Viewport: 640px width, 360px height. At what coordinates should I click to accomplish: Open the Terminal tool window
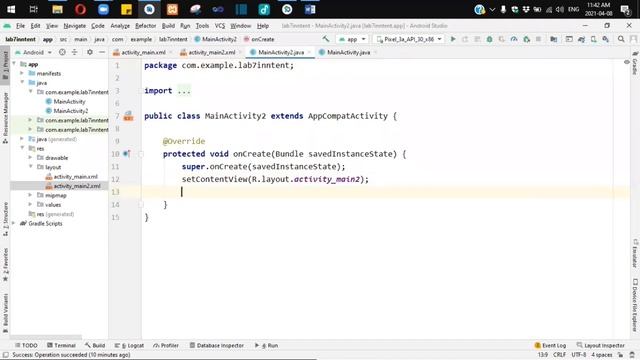pos(61,345)
